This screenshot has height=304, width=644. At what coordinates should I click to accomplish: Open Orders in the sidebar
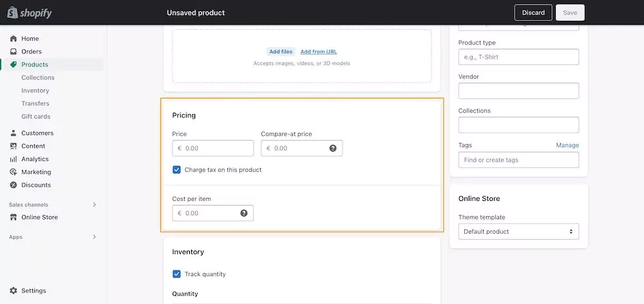[31, 52]
